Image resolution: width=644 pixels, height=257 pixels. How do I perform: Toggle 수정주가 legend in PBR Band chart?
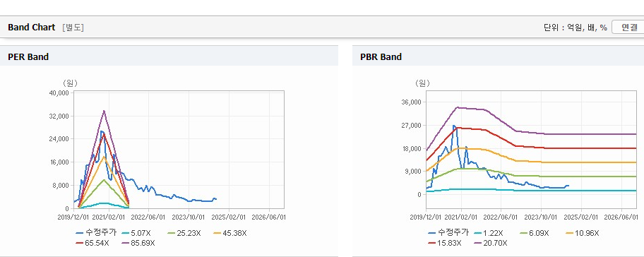coord(448,233)
